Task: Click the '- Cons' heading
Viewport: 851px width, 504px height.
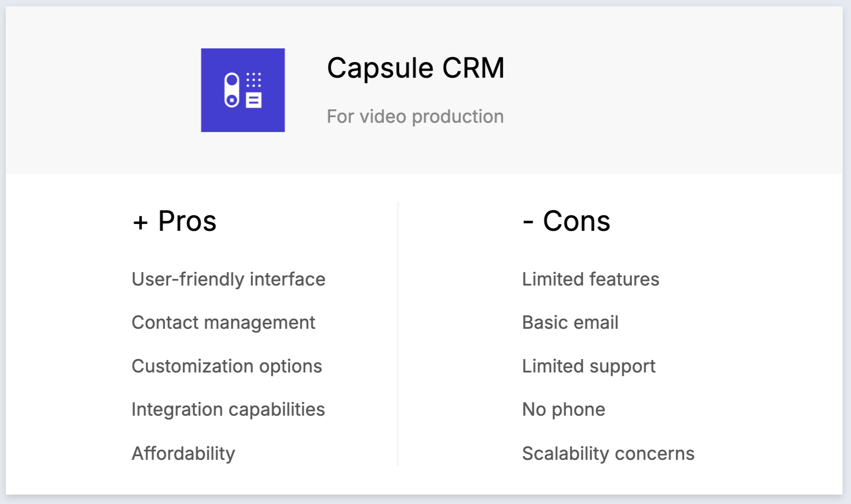Action: [x=566, y=221]
